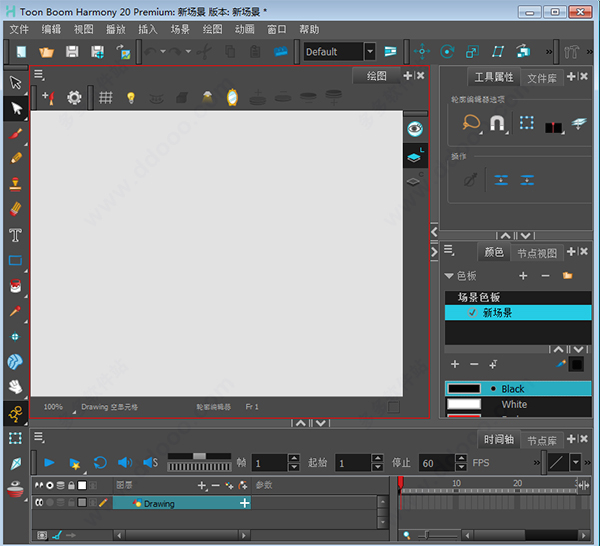This screenshot has height=546, width=600.
Task: Select the Black color swatch
Action: click(465, 388)
